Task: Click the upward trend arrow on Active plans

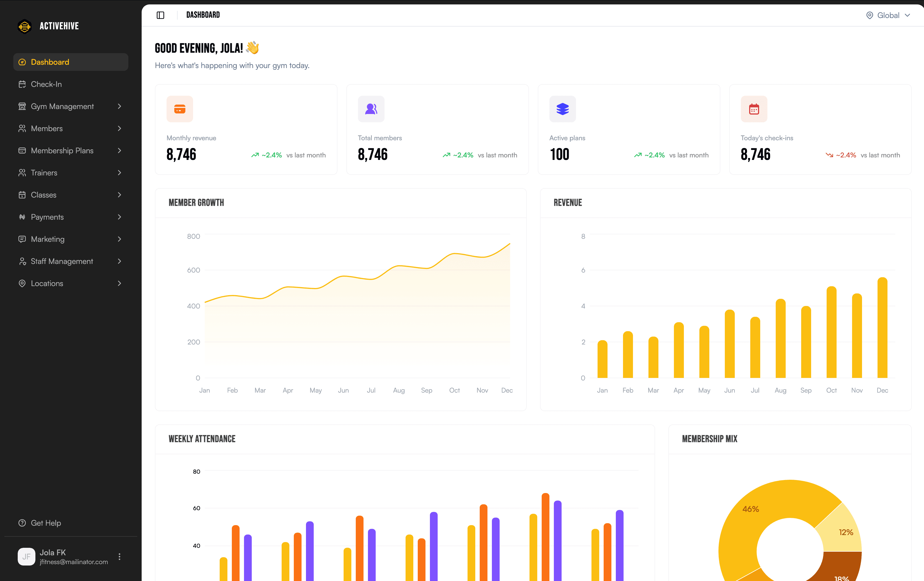Action: click(x=638, y=155)
